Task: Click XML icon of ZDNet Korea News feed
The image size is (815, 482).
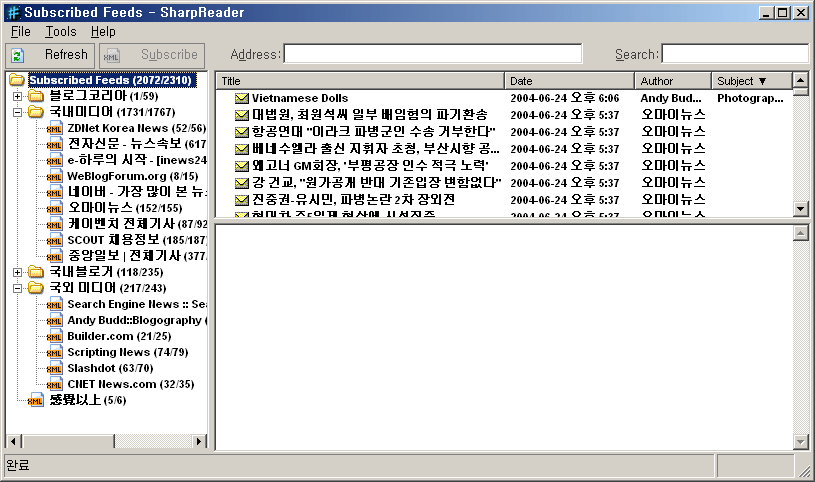Action: pos(54,128)
